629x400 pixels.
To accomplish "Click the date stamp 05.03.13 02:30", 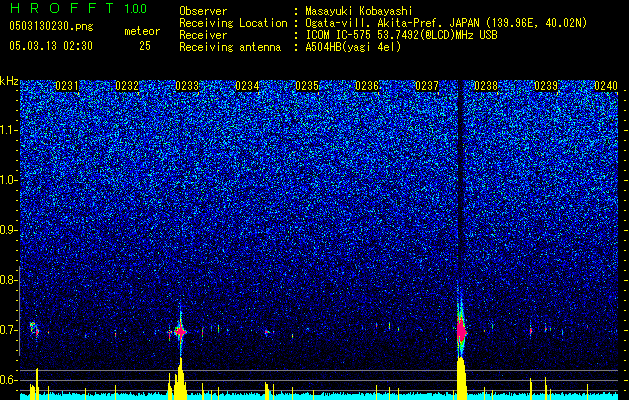I will click(x=51, y=46).
